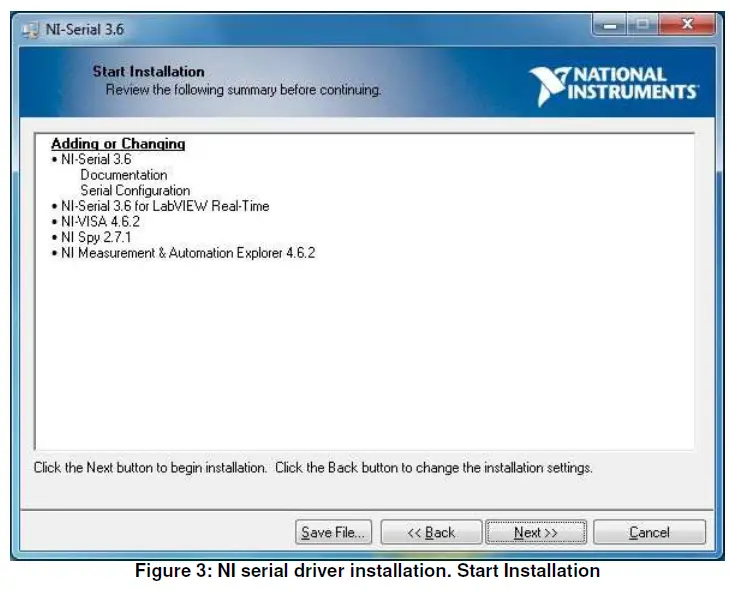The width and height of the screenshot is (730, 590).
Task: Click 'Review the following summary before continuing.' text
Action: point(243,89)
